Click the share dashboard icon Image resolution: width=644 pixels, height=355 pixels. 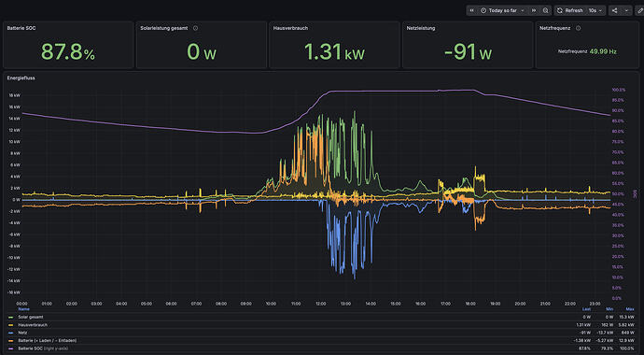pyautogui.click(x=615, y=10)
